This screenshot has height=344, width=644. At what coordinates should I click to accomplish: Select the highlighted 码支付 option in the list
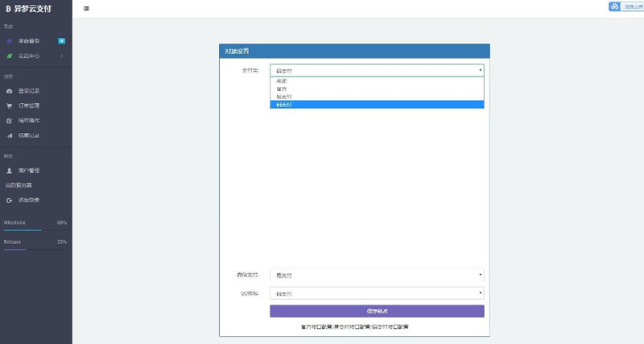click(377, 105)
